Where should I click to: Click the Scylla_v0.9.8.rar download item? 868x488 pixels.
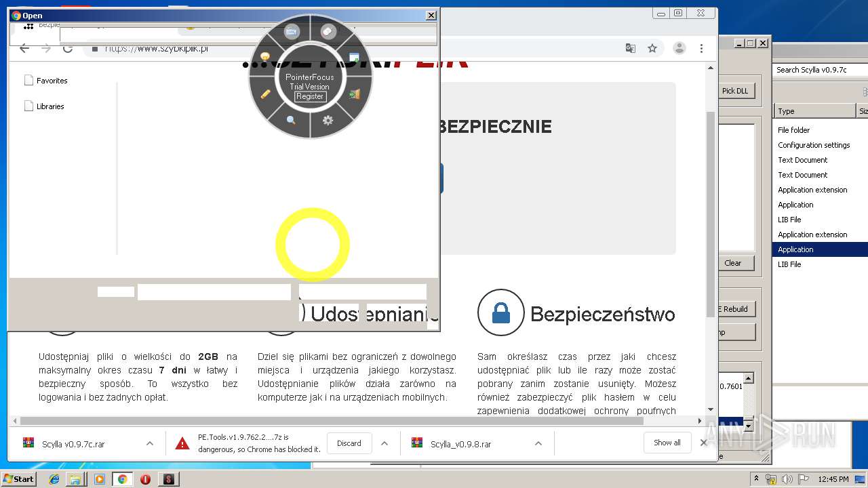point(461,444)
